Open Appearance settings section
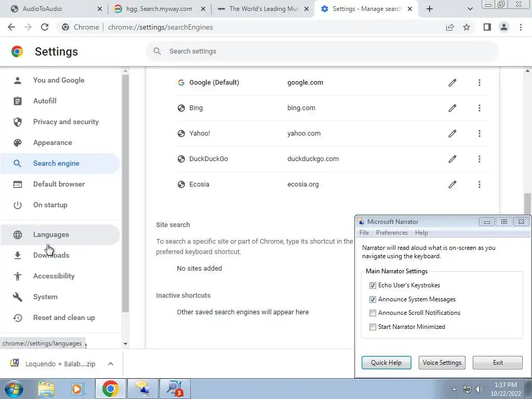 coord(60,142)
